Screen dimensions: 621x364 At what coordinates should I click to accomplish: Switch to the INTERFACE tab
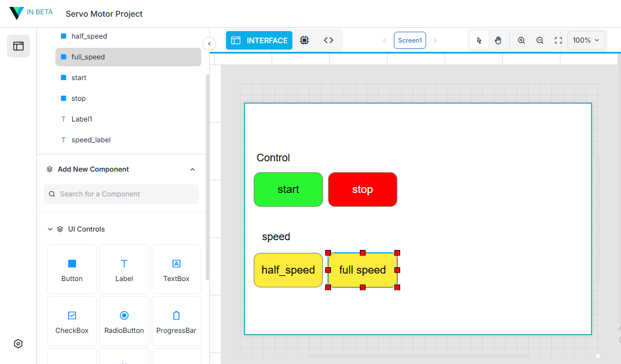pos(259,40)
